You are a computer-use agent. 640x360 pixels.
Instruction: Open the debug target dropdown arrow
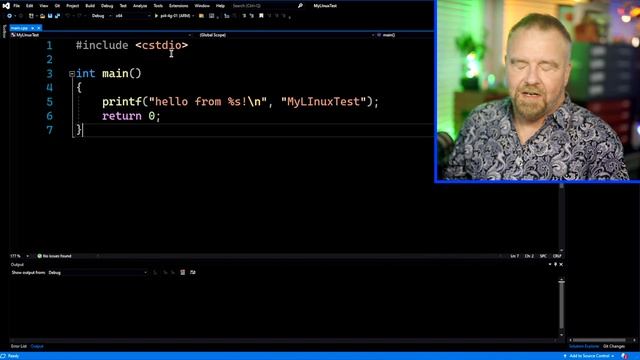[x=193, y=16]
